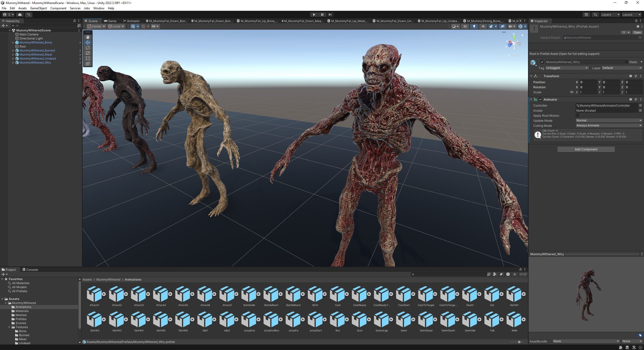Viewport: 644px width, 350px height.
Task: Open the version control icon
Action: coord(28,15)
